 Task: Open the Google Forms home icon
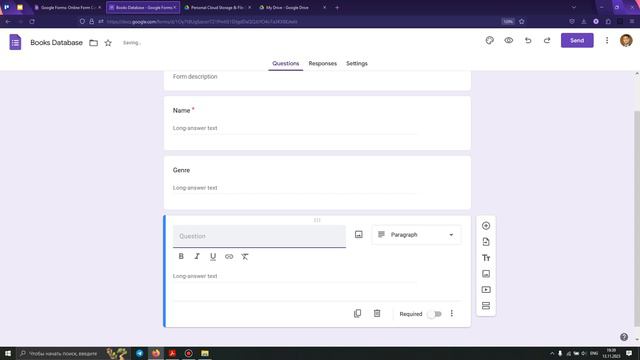(15, 42)
